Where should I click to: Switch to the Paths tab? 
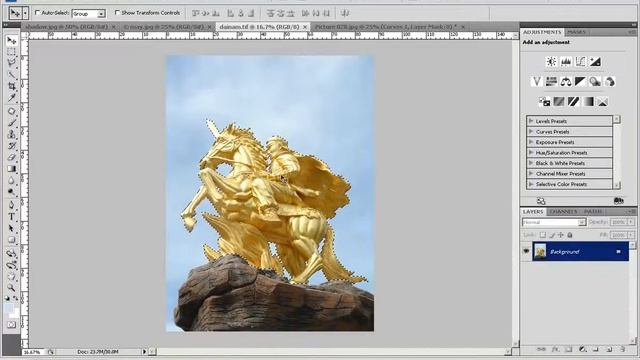[593, 211]
